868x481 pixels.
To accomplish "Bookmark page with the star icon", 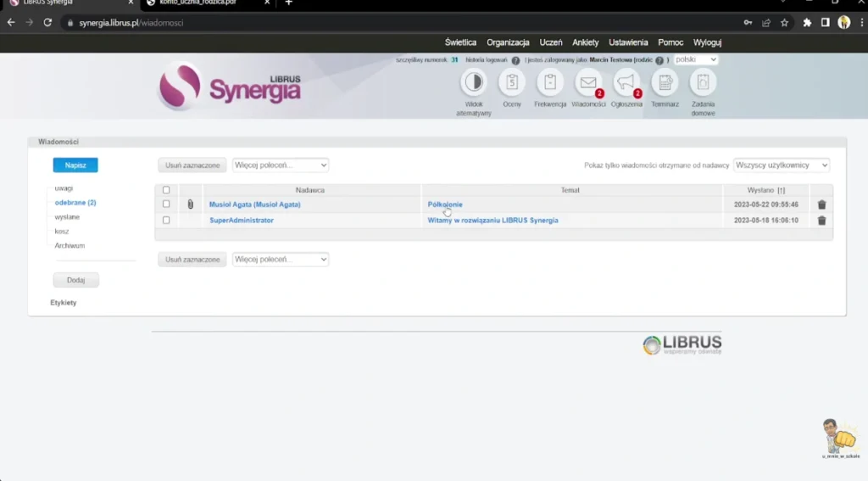I will coord(784,23).
